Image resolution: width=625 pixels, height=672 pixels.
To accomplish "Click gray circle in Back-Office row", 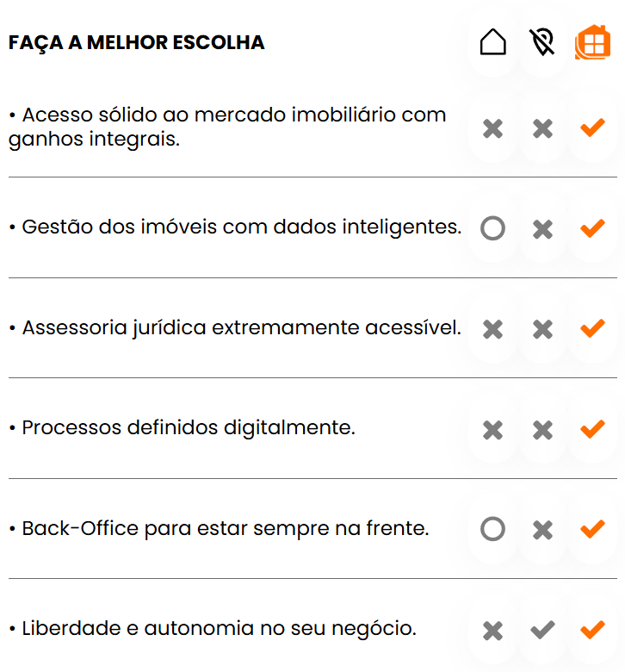I will (x=492, y=529).
